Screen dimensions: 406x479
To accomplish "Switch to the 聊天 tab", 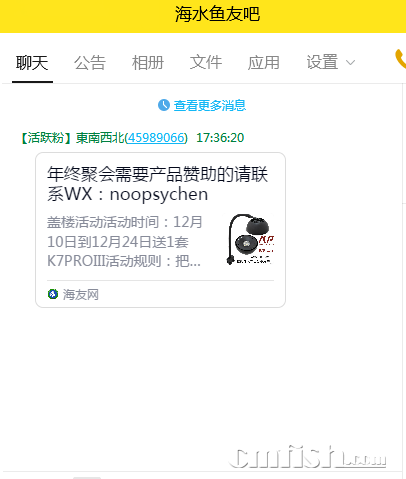I will (32, 63).
